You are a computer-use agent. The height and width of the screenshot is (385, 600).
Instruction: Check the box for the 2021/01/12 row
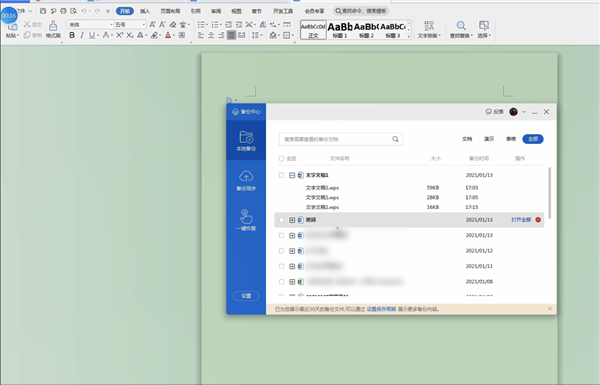(282, 251)
